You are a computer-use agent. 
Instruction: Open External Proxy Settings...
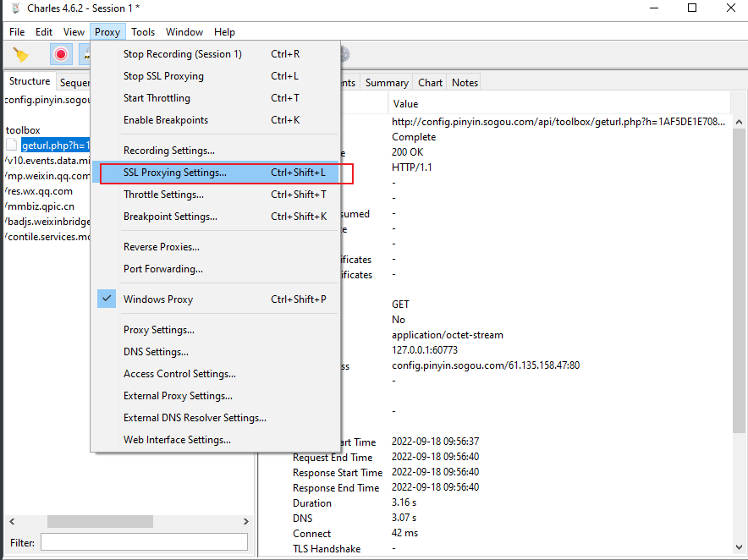point(214,395)
